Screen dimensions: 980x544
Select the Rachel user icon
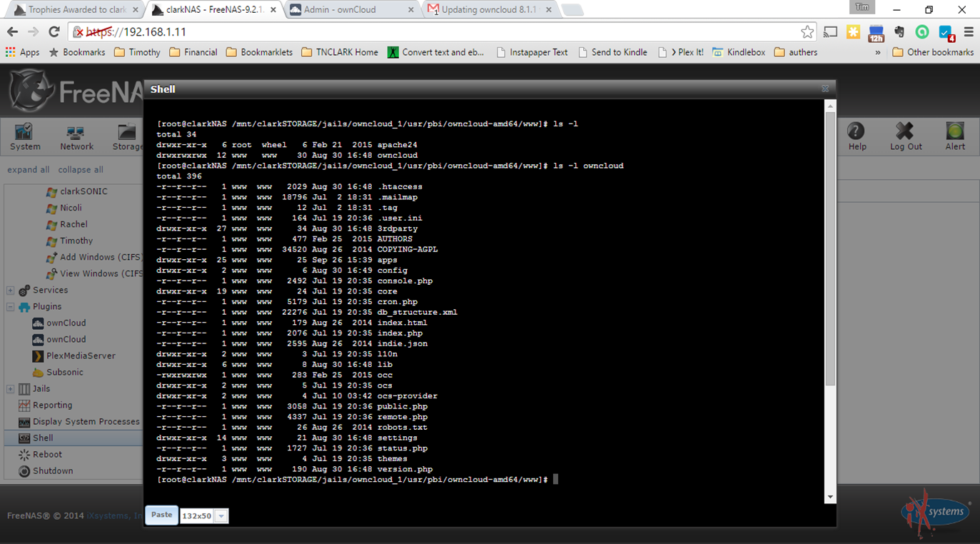pos(51,225)
